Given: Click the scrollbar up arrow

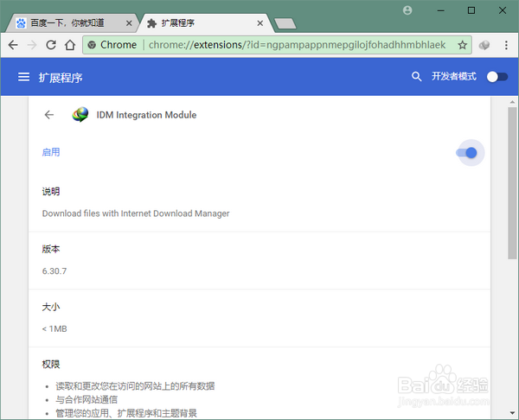Looking at the screenshot, I should coord(512,102).
